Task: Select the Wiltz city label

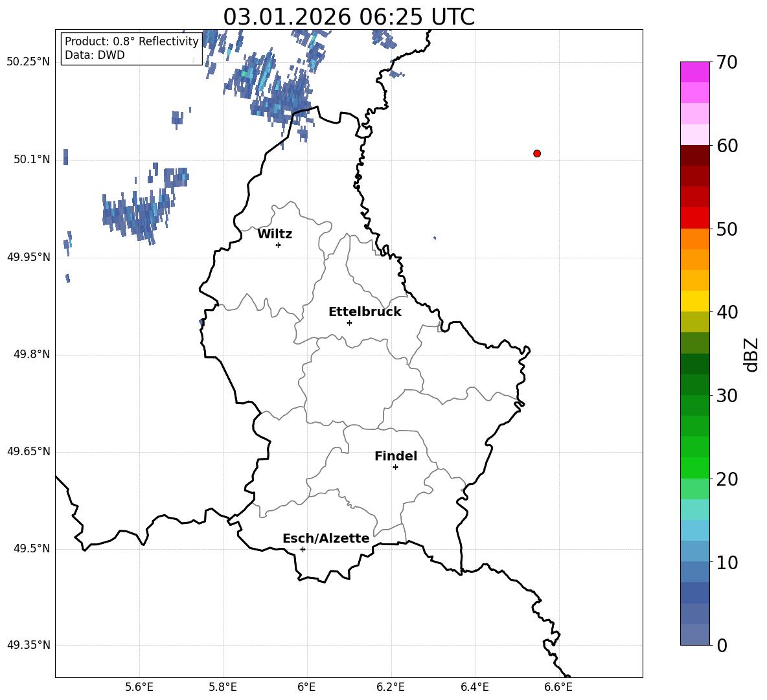Action: [275, 234]
